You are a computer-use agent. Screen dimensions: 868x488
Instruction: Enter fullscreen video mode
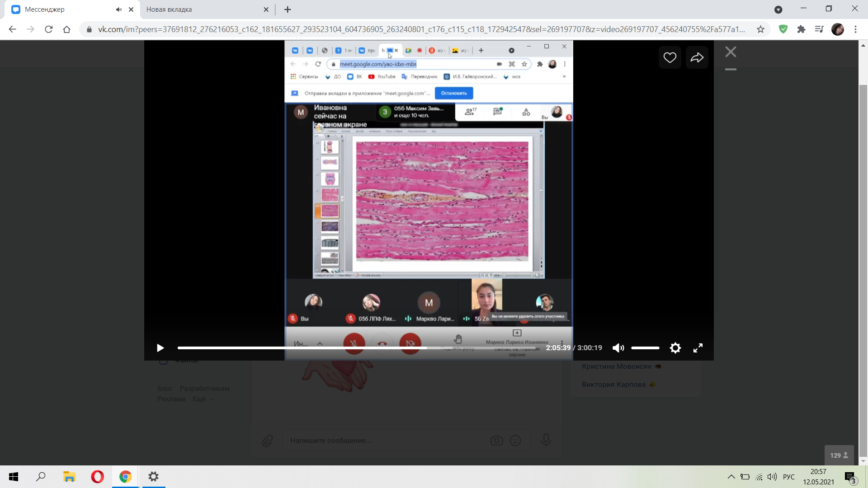click(698, 348)
